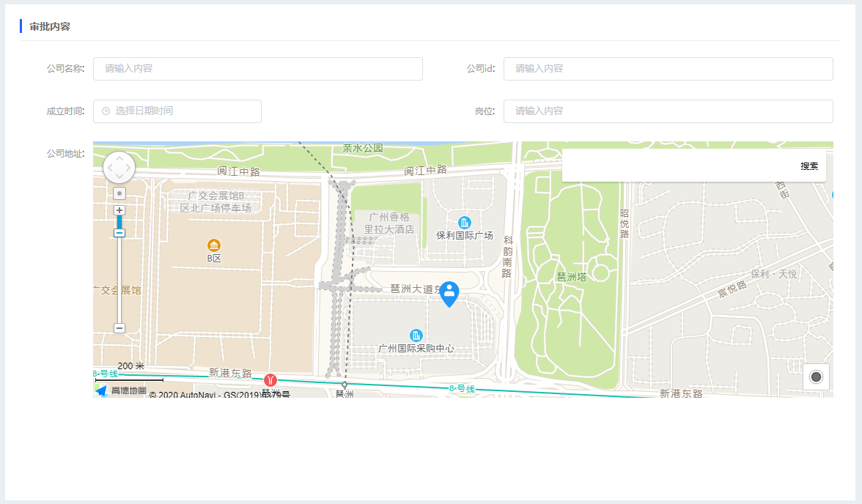
Task: Click the 公司id input field
Action: tap(668, 69)
